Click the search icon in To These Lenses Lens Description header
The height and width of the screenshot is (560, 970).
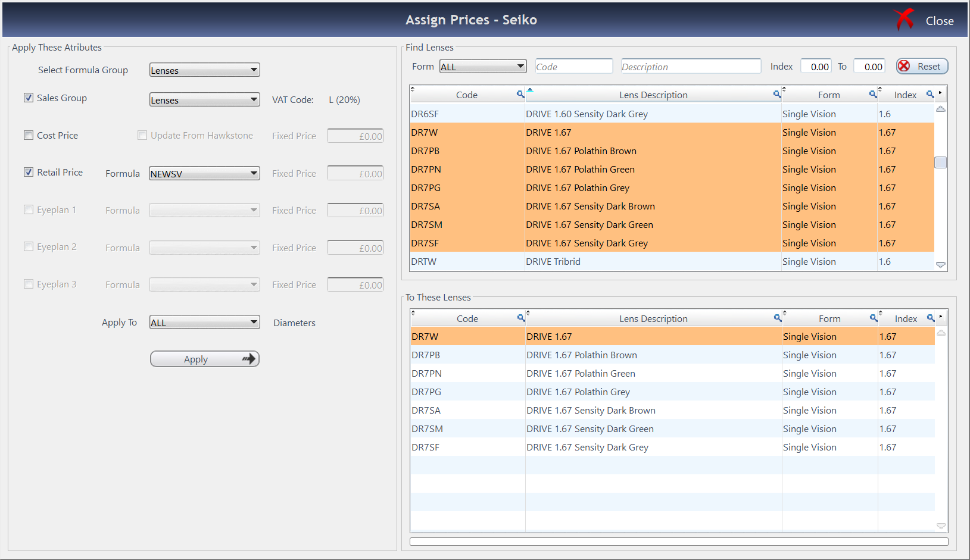coord(778,318)
